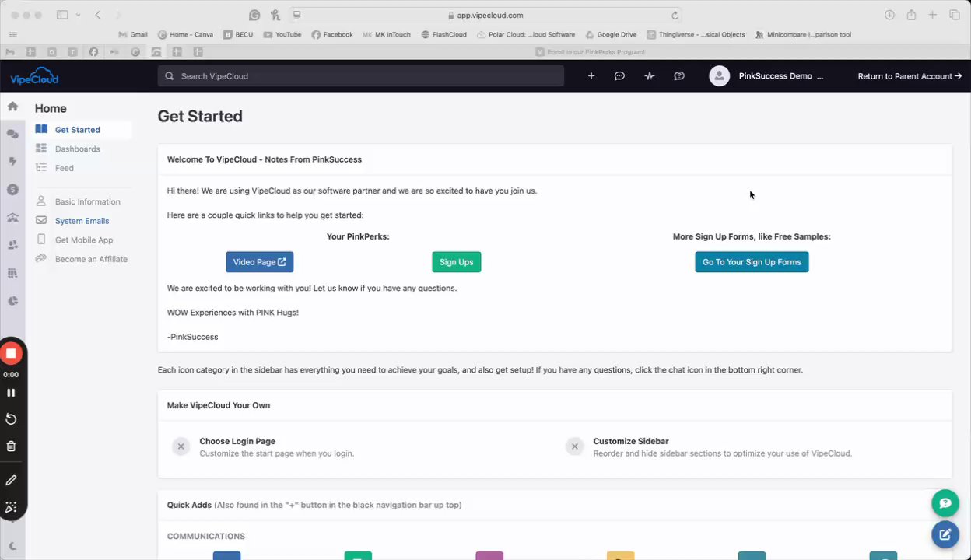Open Safari downloads

click(890, 15)
